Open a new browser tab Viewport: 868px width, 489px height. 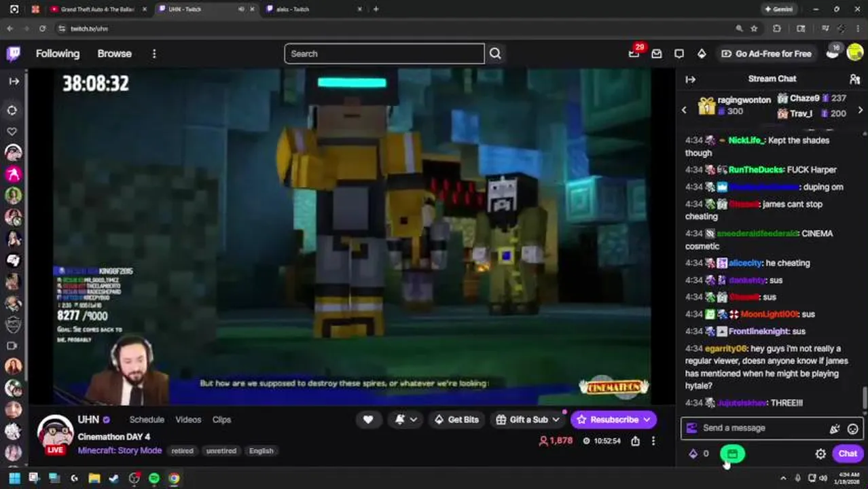tap(376, 10)
